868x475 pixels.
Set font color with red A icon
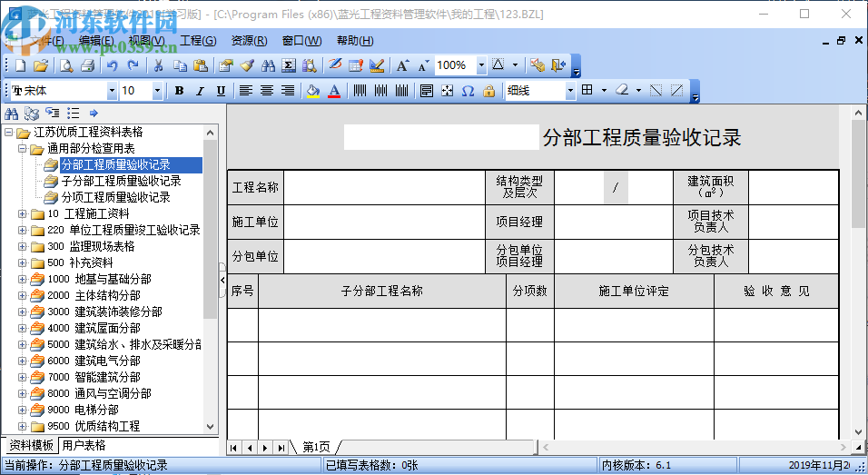pos(334,91)
